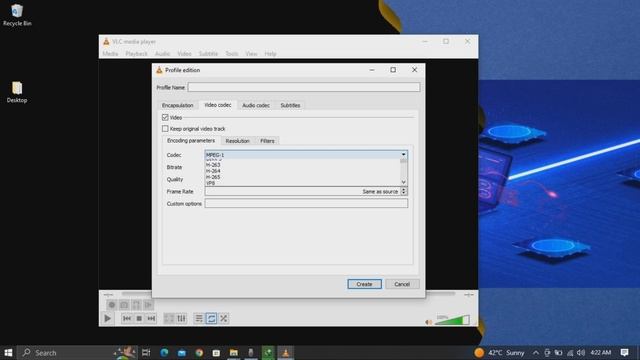
Task: Toggle VLC fullscreen video button
Action: (169, 318)
